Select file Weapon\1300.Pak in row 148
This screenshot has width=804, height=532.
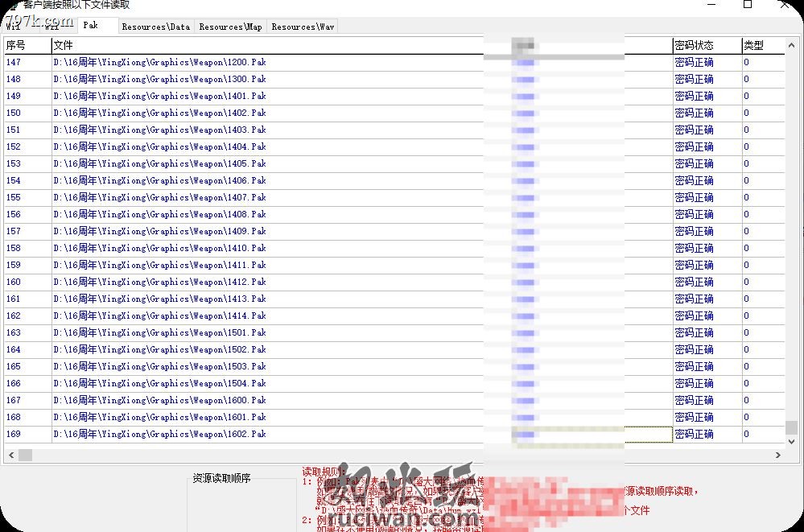tap(159, 79)
